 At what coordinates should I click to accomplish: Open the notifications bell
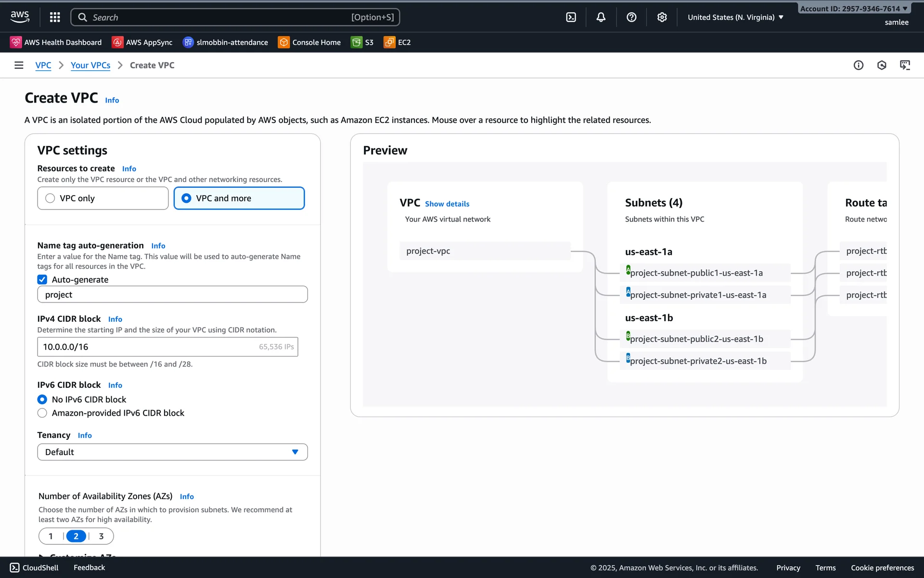click(601, 17)
